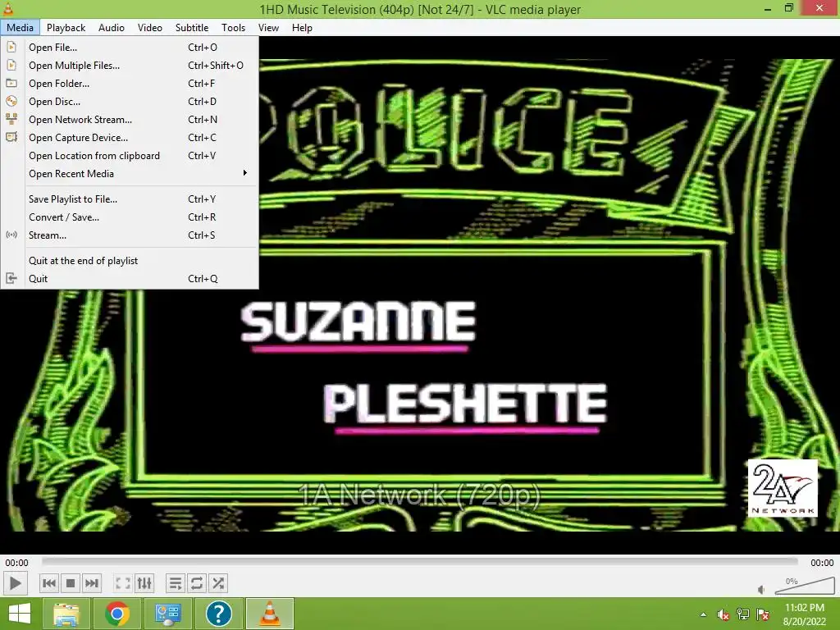The height and width of the screenshot is (630, 840).
Task: Minimize the VLC window
Action: (x=768, y=8)
